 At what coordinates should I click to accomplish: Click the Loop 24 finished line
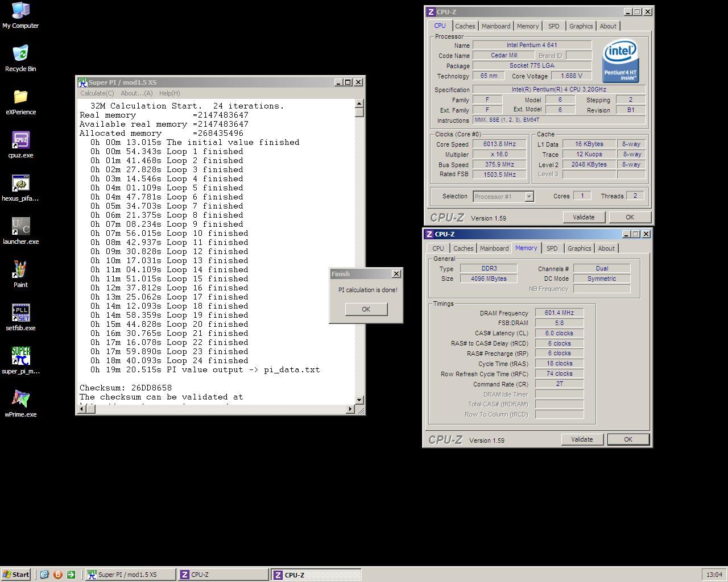pos(169,360)
